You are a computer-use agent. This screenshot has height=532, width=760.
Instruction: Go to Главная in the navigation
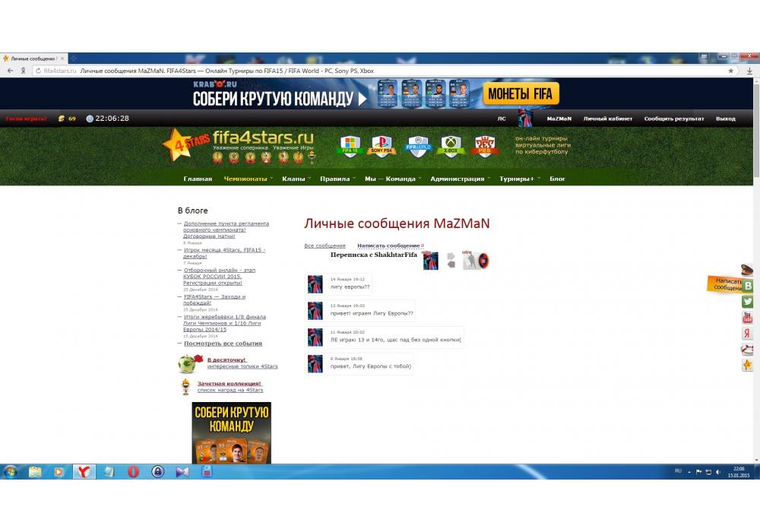point(198,179)
